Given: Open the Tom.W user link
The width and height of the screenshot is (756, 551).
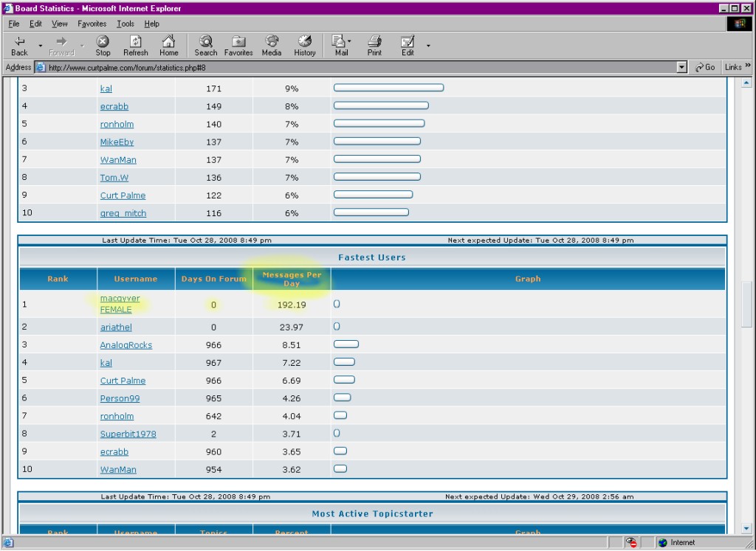Looking at the screenshot, I should pyautogui.click(x=114, y=178).
